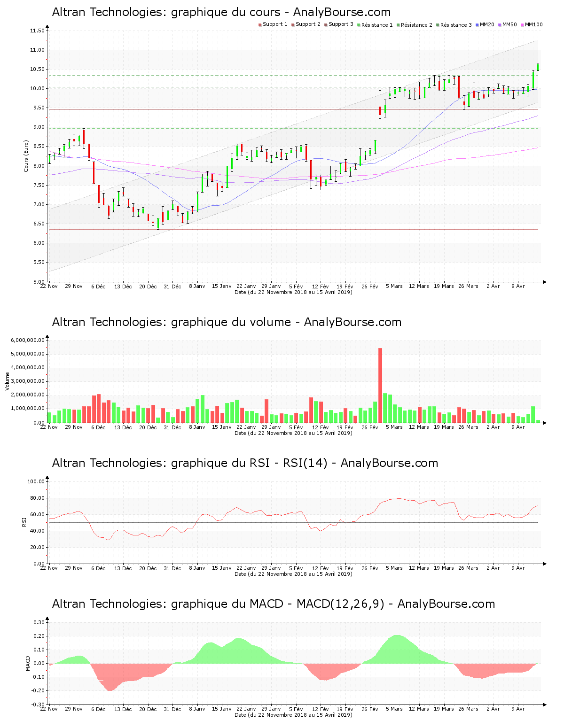Screen dimensions: 564x728
Task: Click the 'MACD' y-axis label
Action: tap(28, 663)
